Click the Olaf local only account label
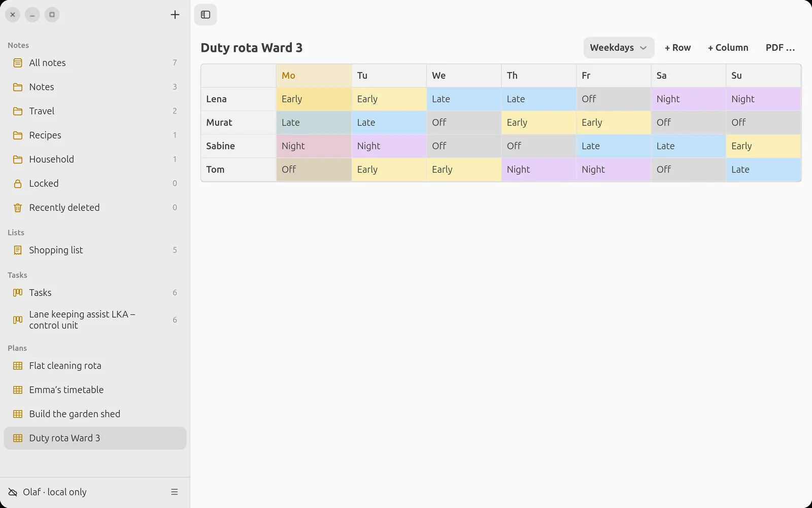Image resolution: width=812 pixels, height=508 pixels. click(x=55, y=492)
